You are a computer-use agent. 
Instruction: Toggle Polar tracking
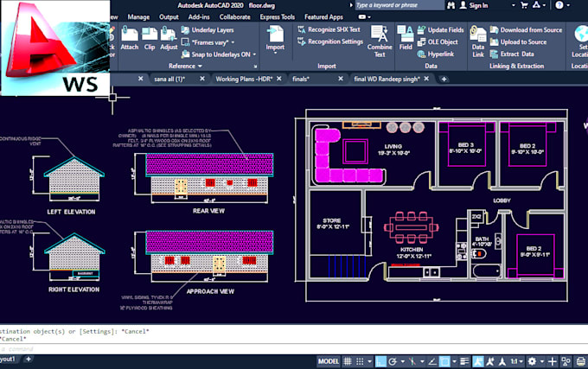(393, 361)
